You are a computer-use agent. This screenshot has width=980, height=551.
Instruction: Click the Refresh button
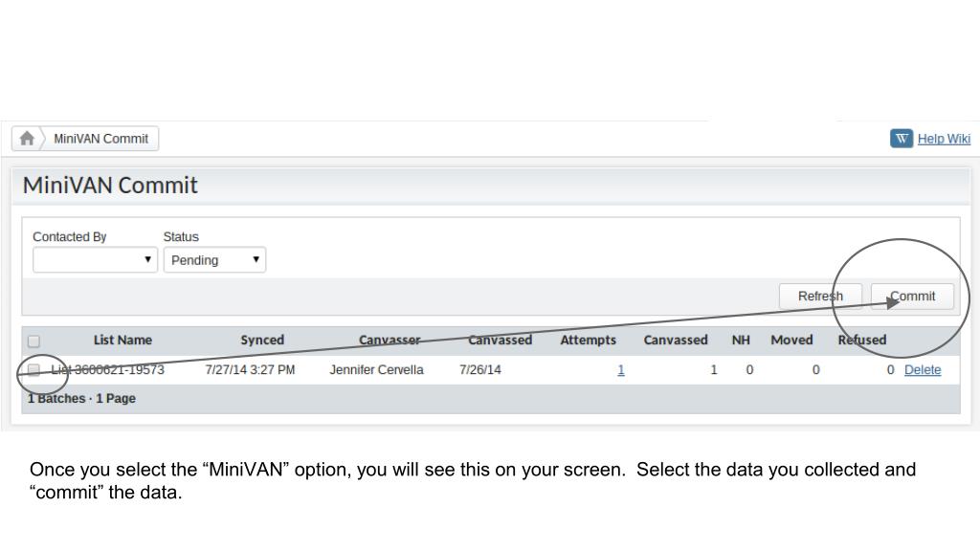[820, 297]
